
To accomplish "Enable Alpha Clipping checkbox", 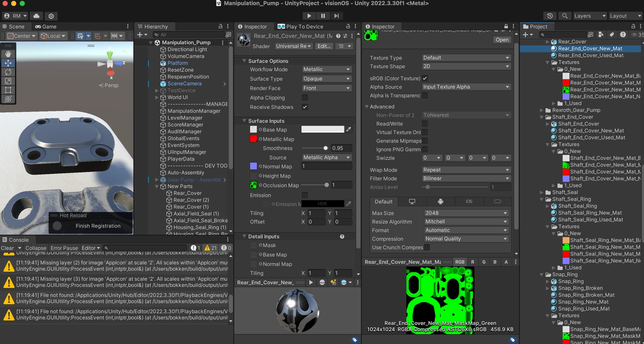I will [x=305, y=98].
